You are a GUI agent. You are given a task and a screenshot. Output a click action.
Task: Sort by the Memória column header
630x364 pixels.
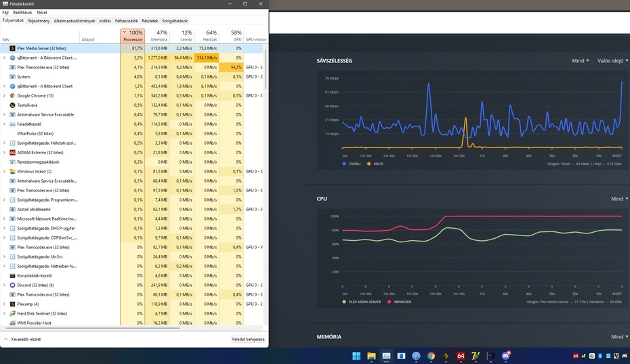pyautogui.click(x=157, y=36)
